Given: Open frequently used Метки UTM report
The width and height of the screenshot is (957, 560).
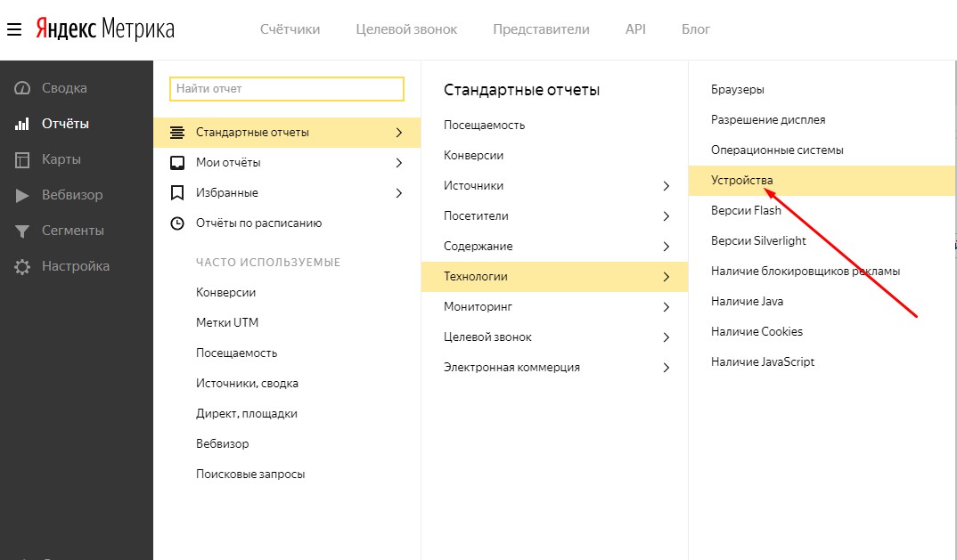Looking at the screenshot, I should coord(227,322).
